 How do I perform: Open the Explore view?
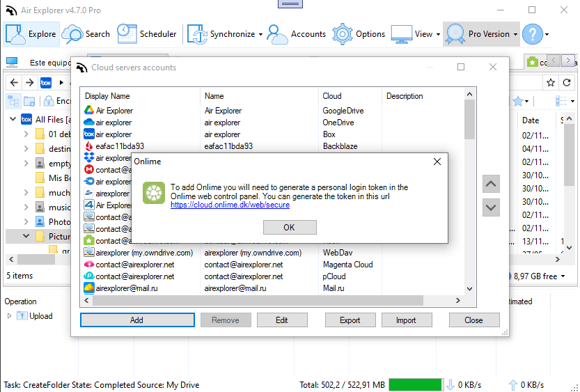click(31, 34)
